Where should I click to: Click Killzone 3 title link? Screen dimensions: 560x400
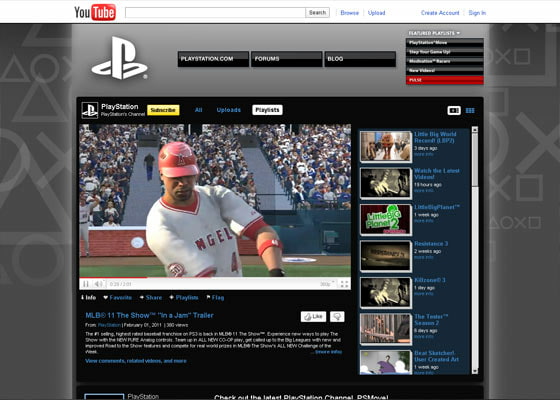pyautogui.click(x=430, y=280)
